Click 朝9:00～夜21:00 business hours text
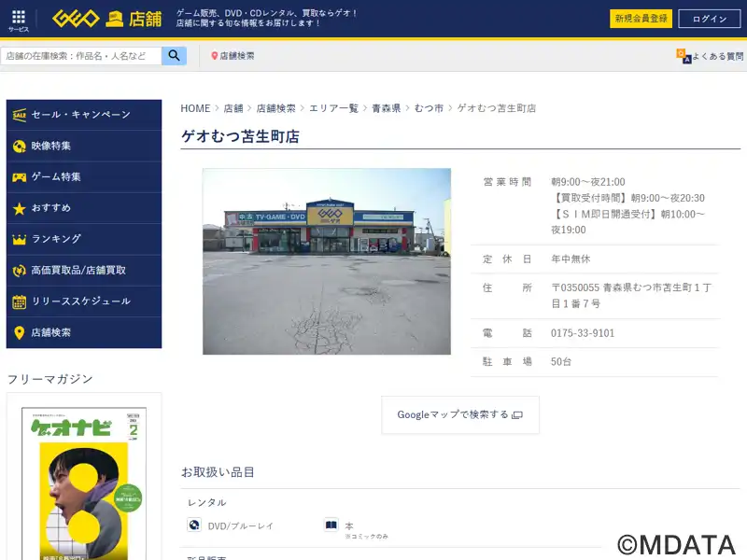This screenshot has height=560, width=747. pos(588,182)
